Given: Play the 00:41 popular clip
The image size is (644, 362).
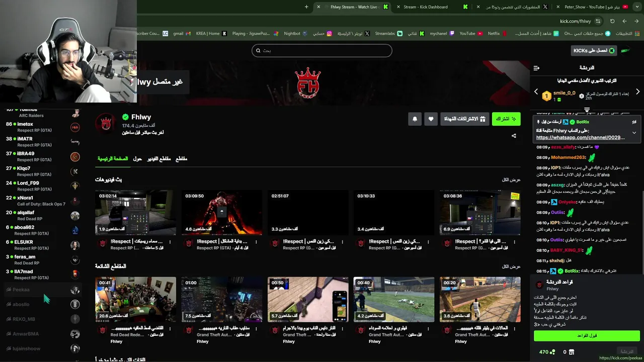Looking at the screenshot, I should point(136,299).
